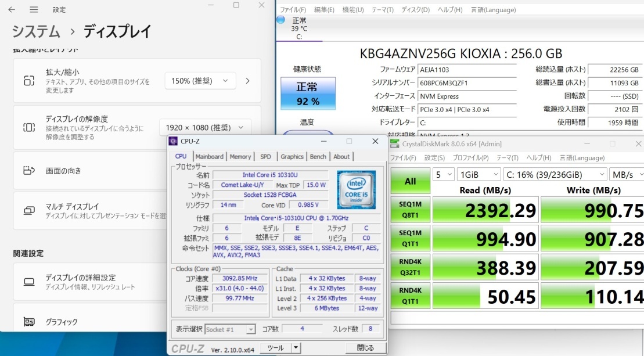Switch to the SPD tab in CPU-Z

click(x=266, y=156)
